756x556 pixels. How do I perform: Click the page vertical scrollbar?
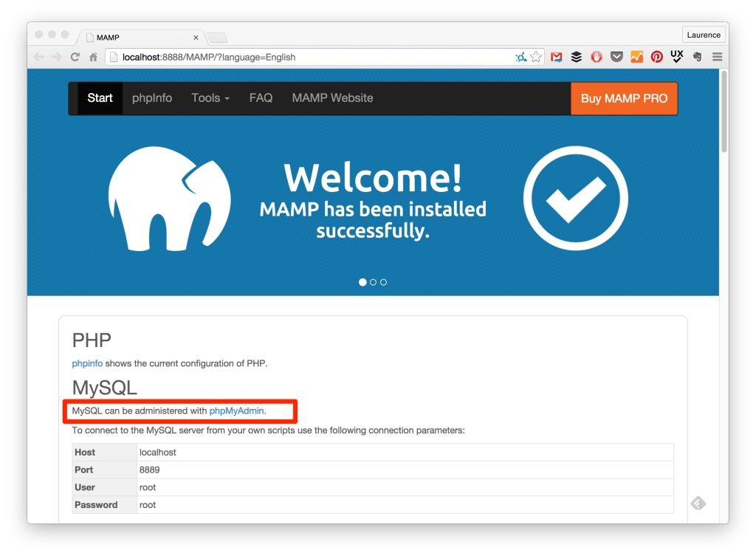point(724,112)
